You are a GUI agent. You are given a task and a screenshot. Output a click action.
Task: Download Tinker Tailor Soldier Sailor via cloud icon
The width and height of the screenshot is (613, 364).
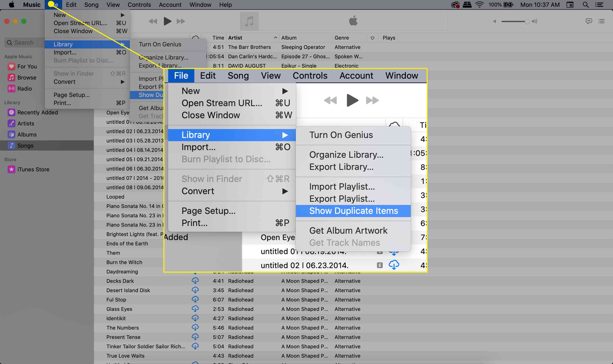(195, 346)
